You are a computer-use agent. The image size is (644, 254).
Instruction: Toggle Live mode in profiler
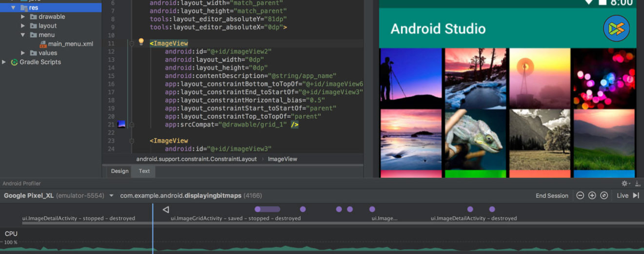pyautogui.click(x=623, y=195)
